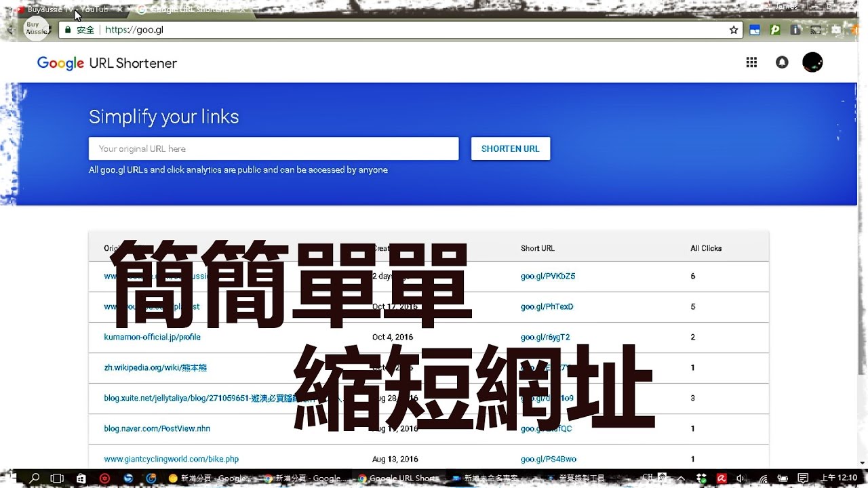
Task: Open the Google account avatar menu
Action: click(812, 62)
